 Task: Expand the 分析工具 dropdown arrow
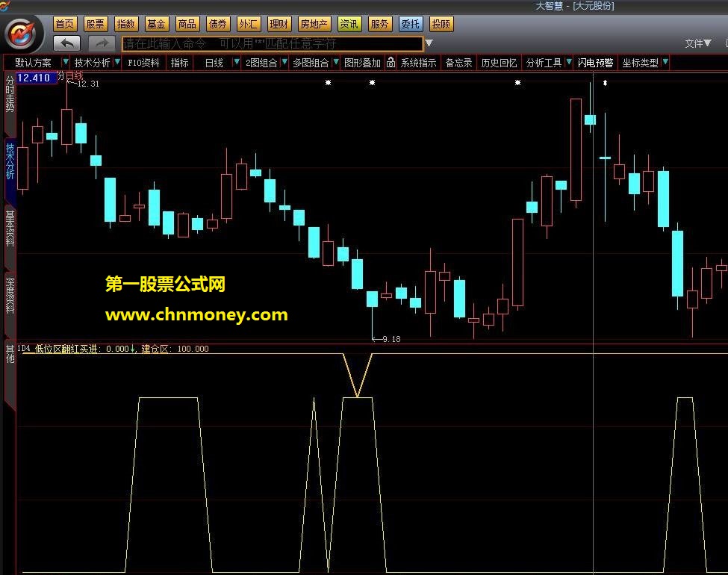(569, 62)
